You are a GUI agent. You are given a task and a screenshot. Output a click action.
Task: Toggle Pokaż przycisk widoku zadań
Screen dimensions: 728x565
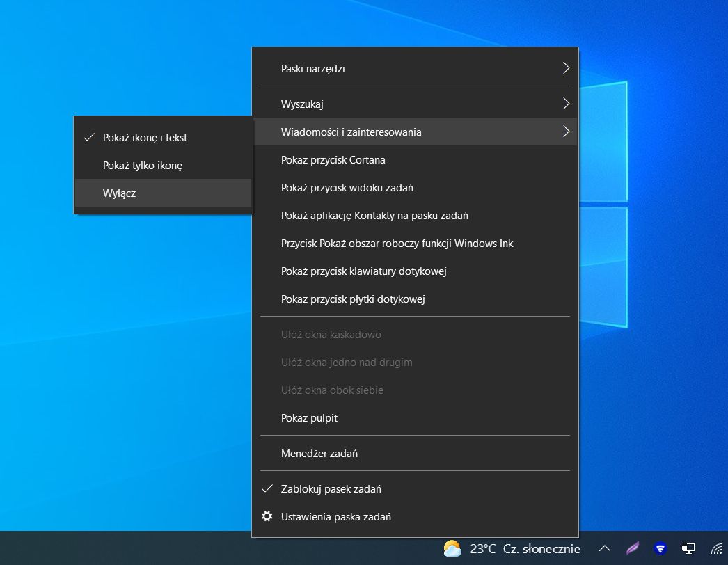345,187
